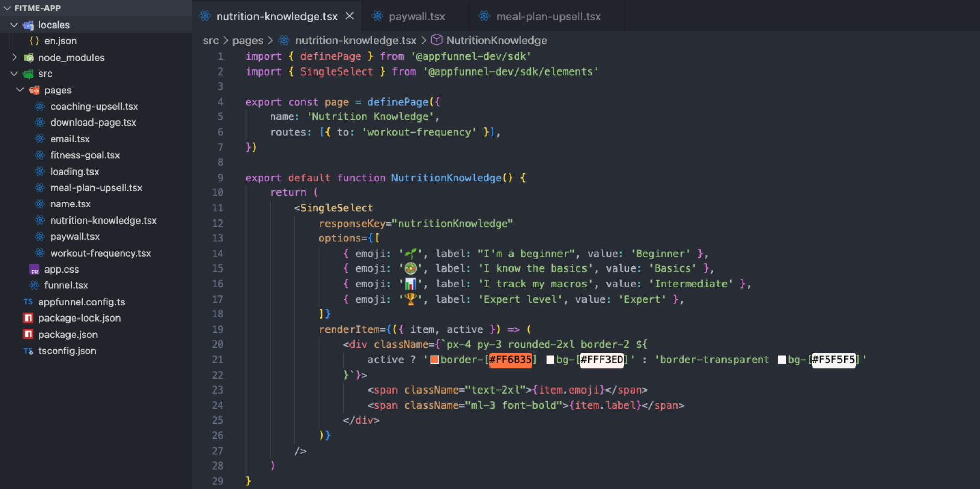Open workout-frequency.tsx from the explorer
Image resolution: width=980 pixels, height=489 pixels.
(x=101, y=253)
